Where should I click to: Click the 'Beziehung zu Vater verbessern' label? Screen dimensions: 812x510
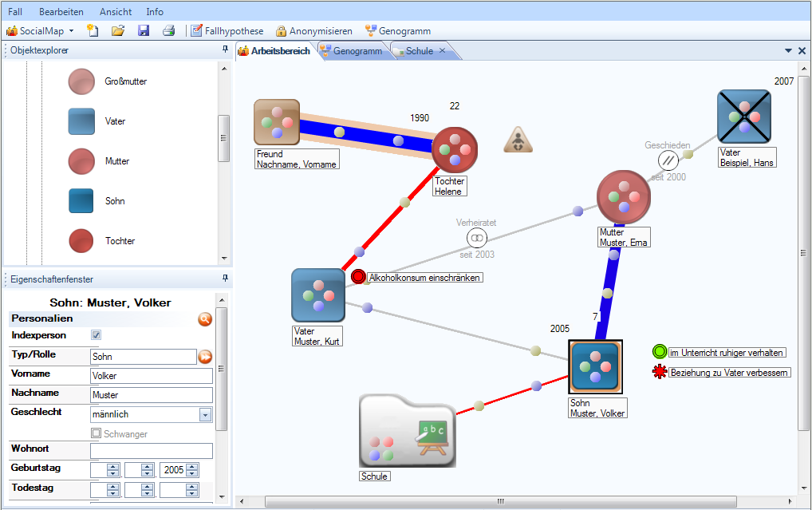(729, 373)
